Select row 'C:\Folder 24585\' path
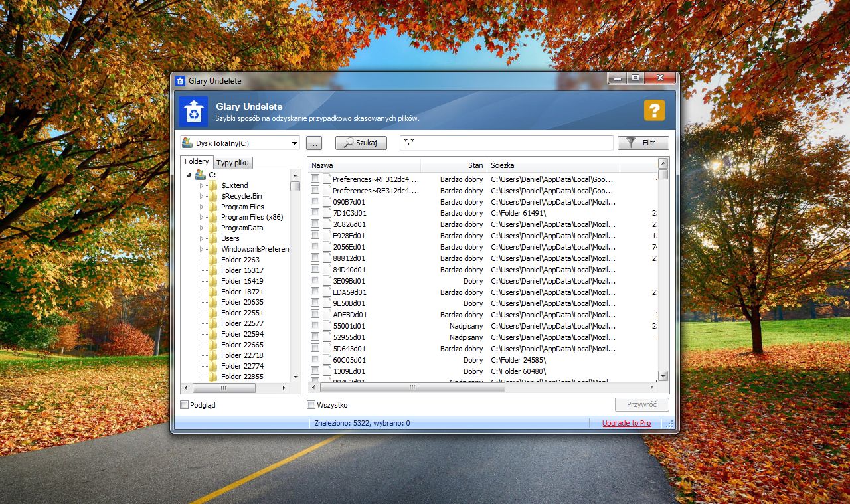The image size is (850, 504). pos(518,360)
